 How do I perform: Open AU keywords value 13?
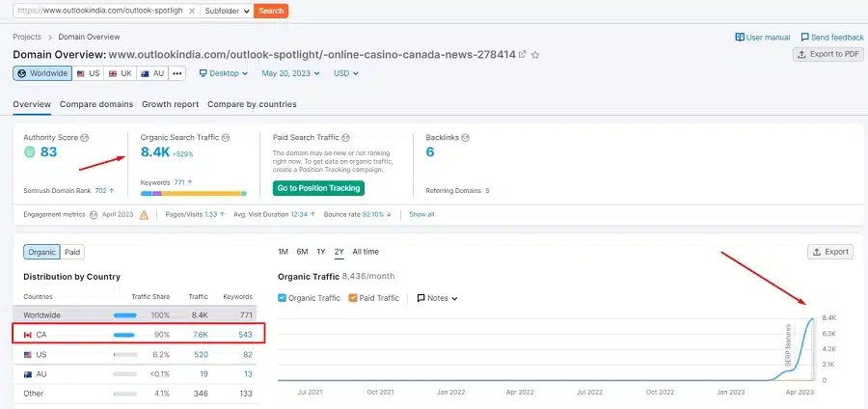coord(249,374)
